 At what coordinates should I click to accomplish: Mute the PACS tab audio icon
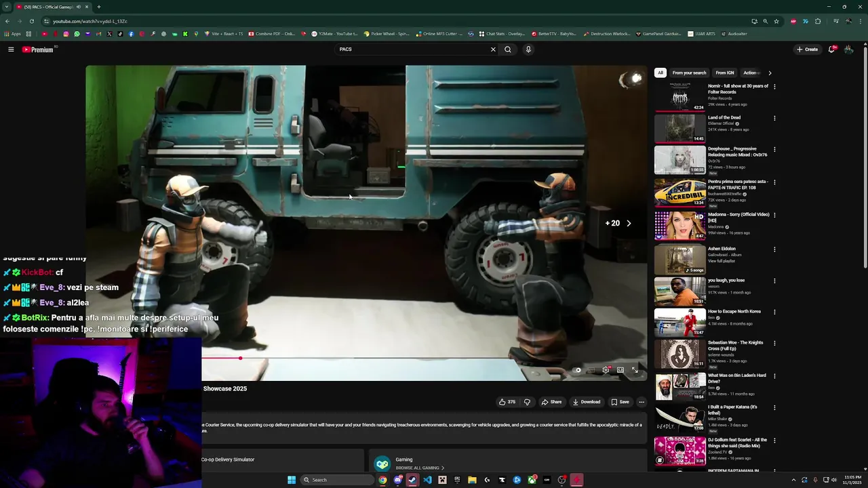[78, 7]
